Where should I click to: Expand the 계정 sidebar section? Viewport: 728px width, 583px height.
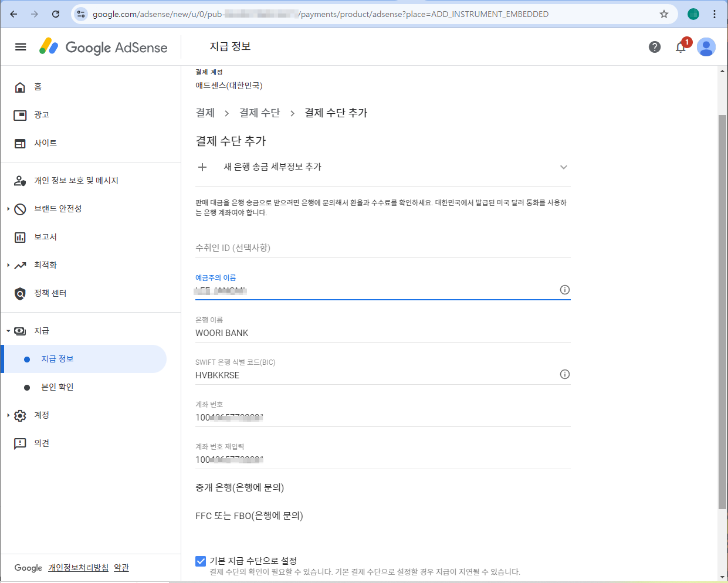pos(7,415)
